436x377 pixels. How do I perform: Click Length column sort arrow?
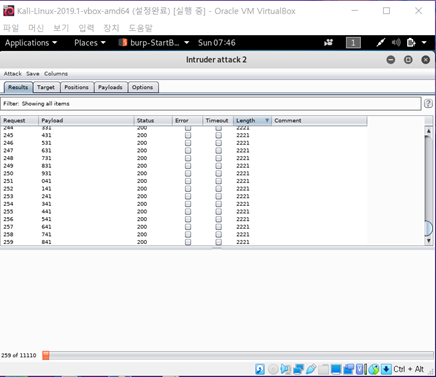point(267,120)
